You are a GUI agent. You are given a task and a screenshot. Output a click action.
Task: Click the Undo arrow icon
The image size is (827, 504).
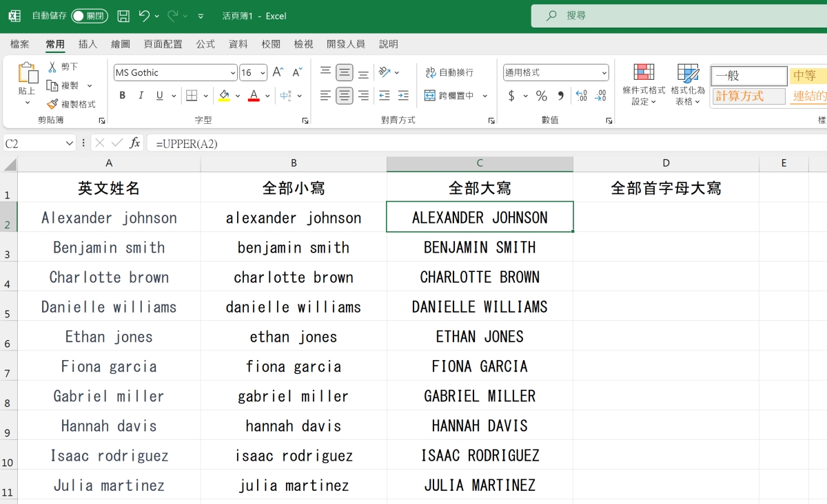144,16
